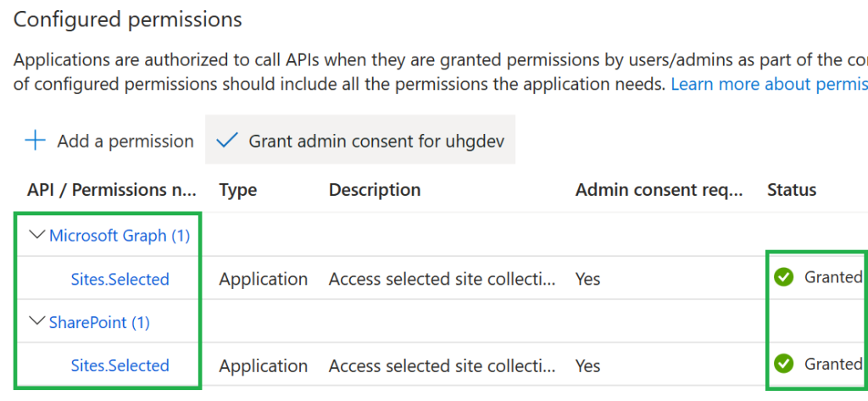
Task: Click the Type column header
Action: [238, 190]
